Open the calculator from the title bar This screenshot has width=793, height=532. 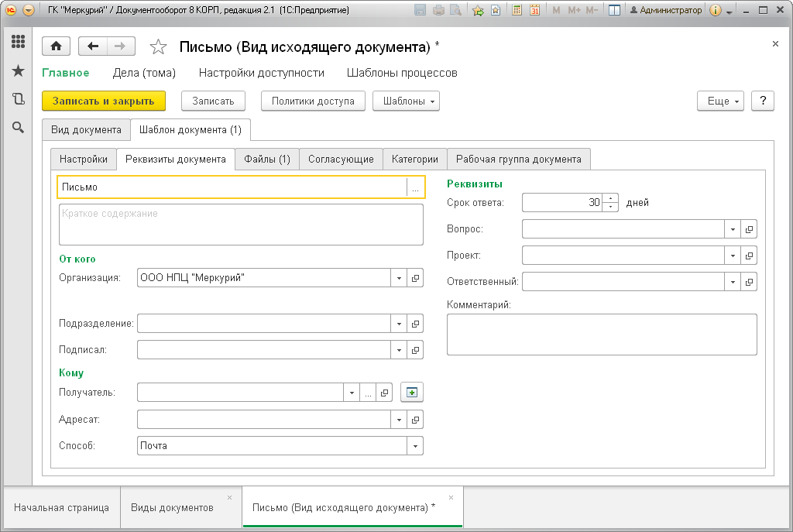tap(517, 10)
